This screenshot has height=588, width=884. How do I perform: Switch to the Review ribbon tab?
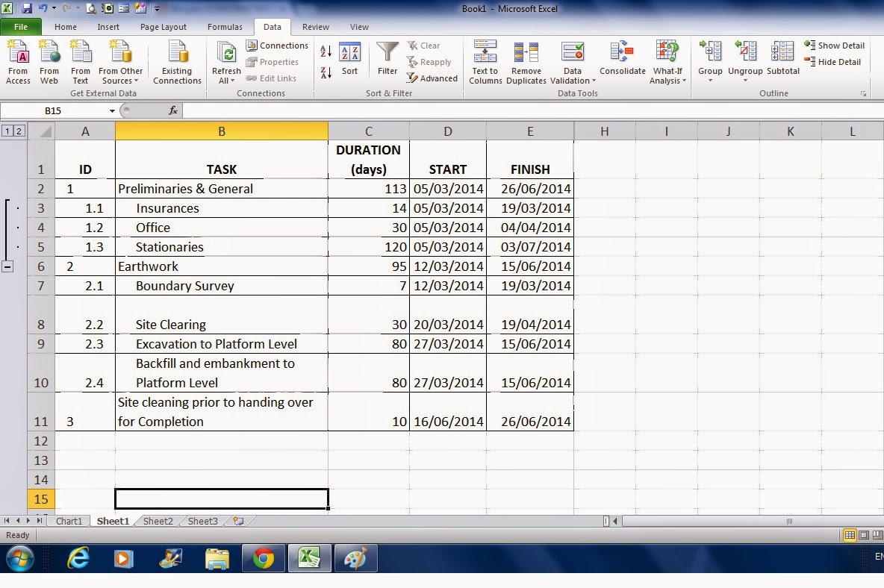316,27
